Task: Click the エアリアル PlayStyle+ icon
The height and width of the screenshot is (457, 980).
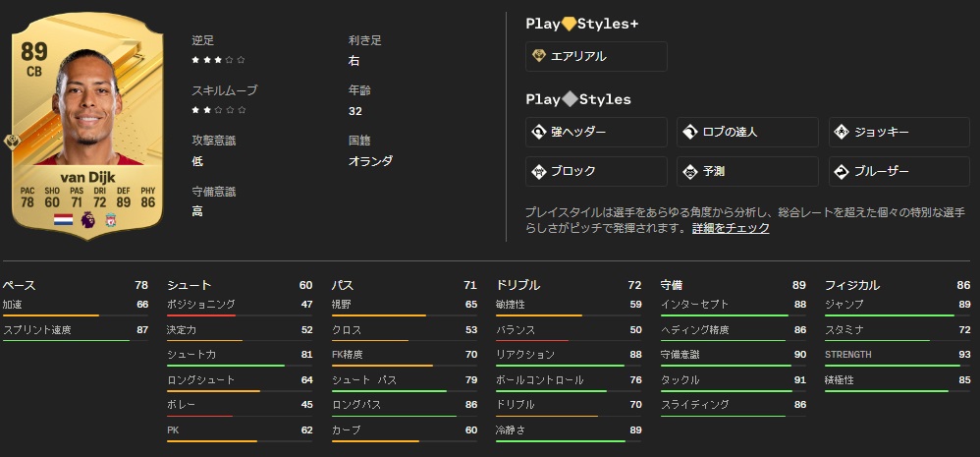Action: (x=538, y=56)
